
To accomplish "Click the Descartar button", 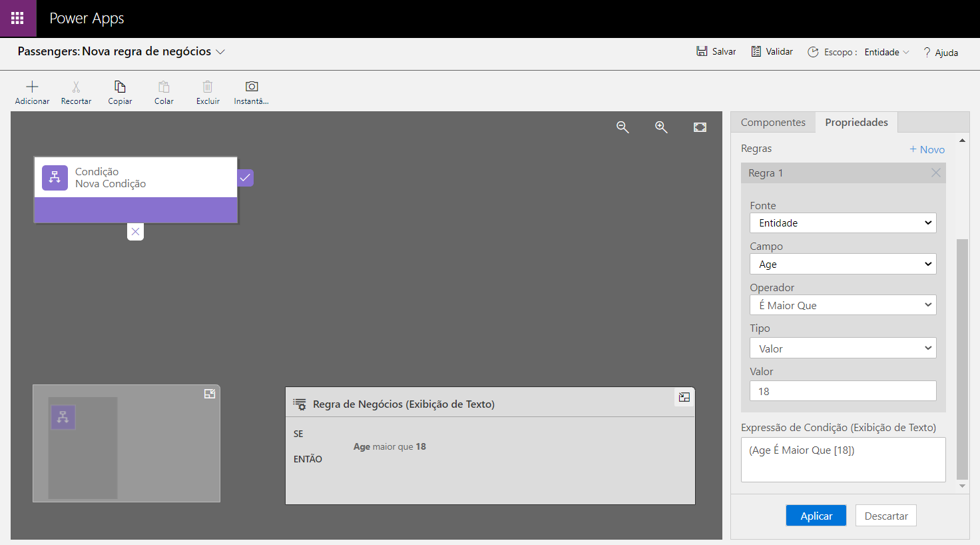I will pyautogui.click(x=886, y=516).
